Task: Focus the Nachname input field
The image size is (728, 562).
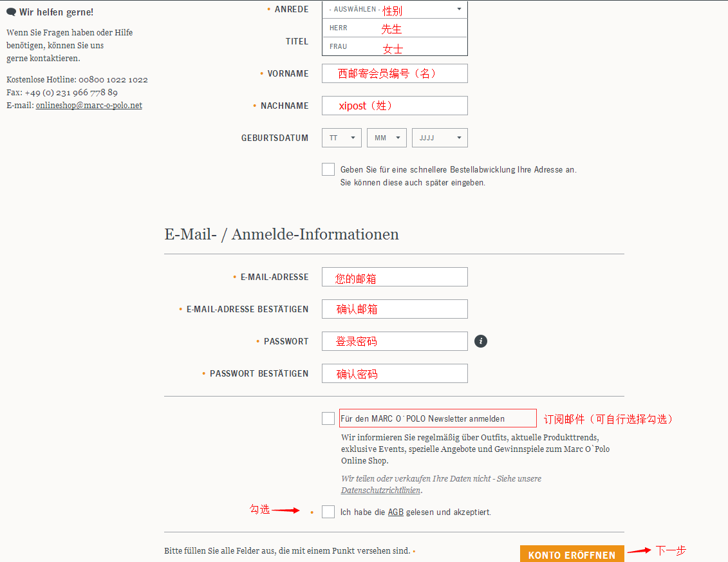Action: point(395,106)
